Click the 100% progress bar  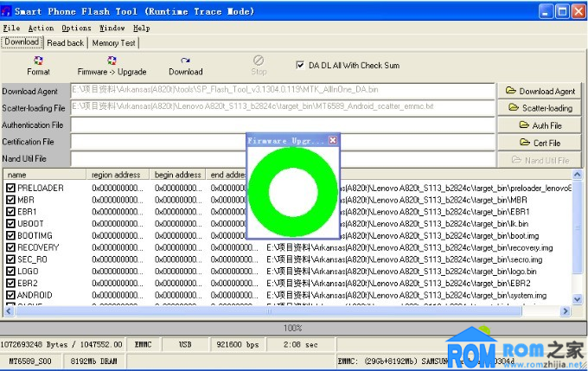293,328
